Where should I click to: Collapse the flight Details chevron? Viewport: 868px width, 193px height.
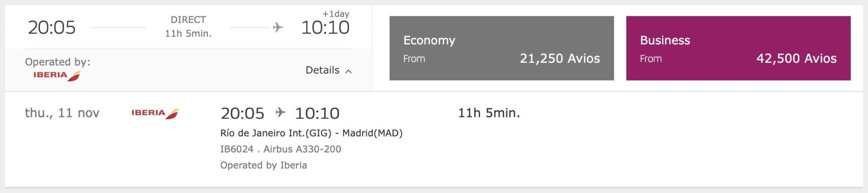pos(349,71)
